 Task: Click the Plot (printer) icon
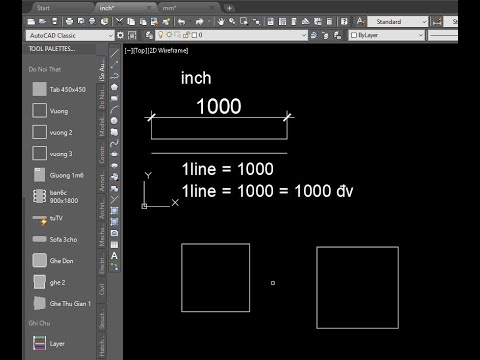coord(69,22)
